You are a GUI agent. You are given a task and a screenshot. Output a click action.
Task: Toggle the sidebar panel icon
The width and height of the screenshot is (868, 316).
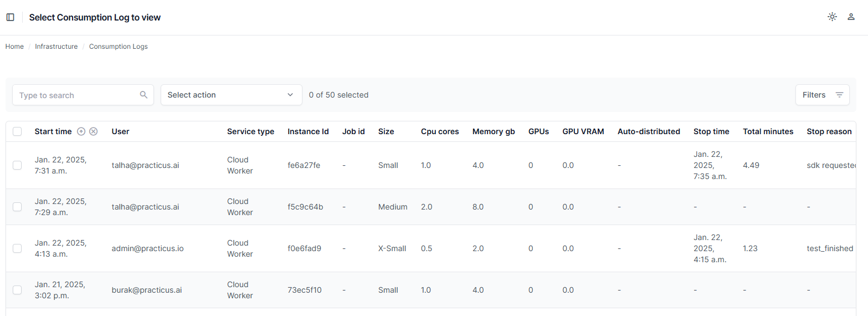point(11,17)
